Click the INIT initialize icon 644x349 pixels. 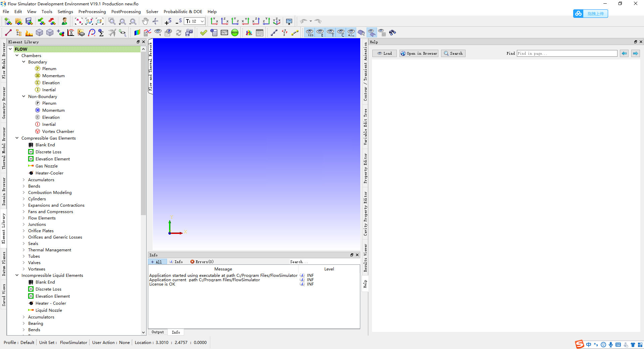pos(224,33)
